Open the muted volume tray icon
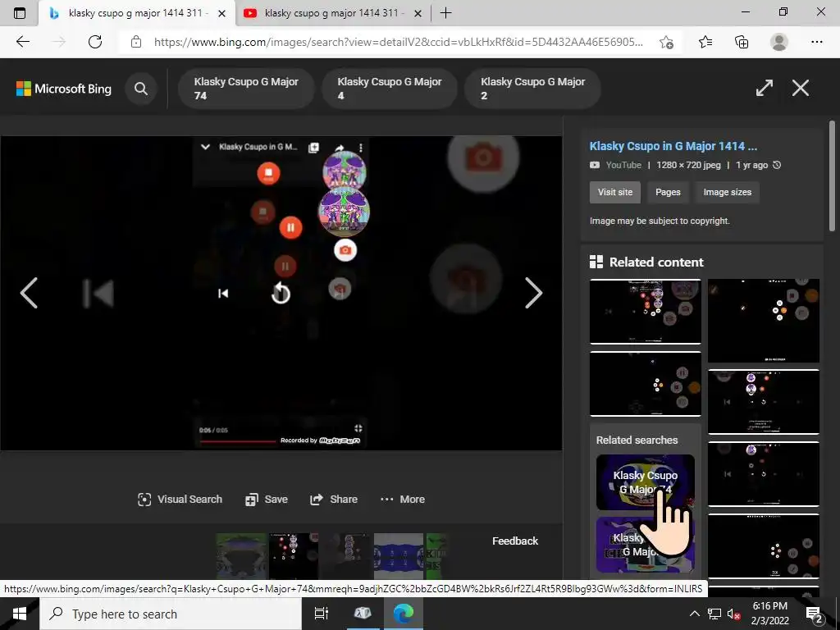 733,614
